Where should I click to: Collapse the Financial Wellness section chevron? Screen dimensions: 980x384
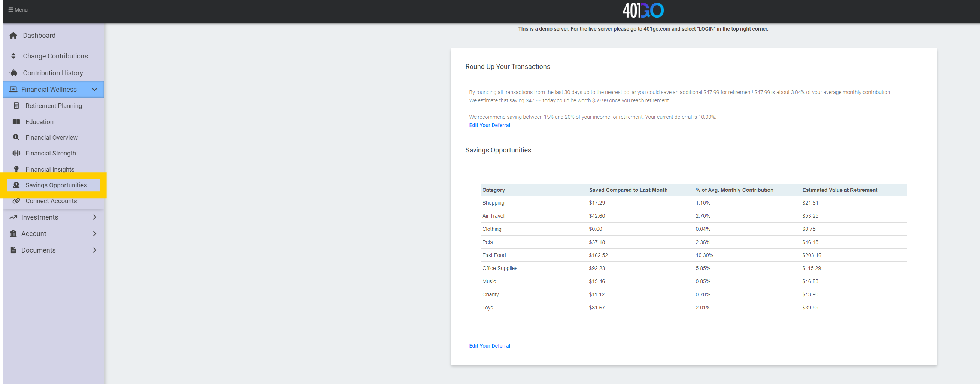coord(94,90)
